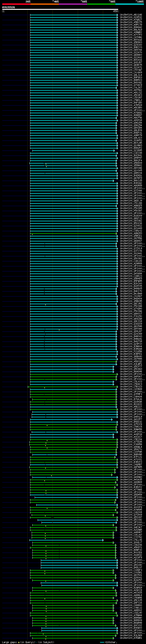The height and width of the screenshot is (644, 146).
Task: Click hit label UniRef100_A9PC79
Action: 131,25
